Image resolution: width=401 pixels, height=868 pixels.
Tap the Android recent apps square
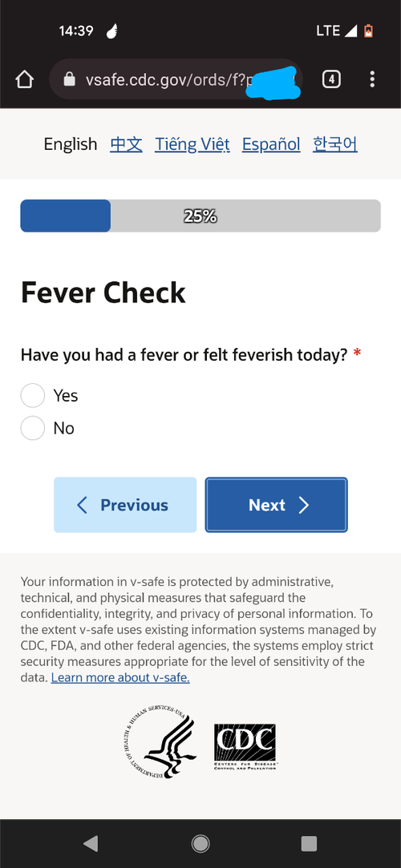pos(309,844)
